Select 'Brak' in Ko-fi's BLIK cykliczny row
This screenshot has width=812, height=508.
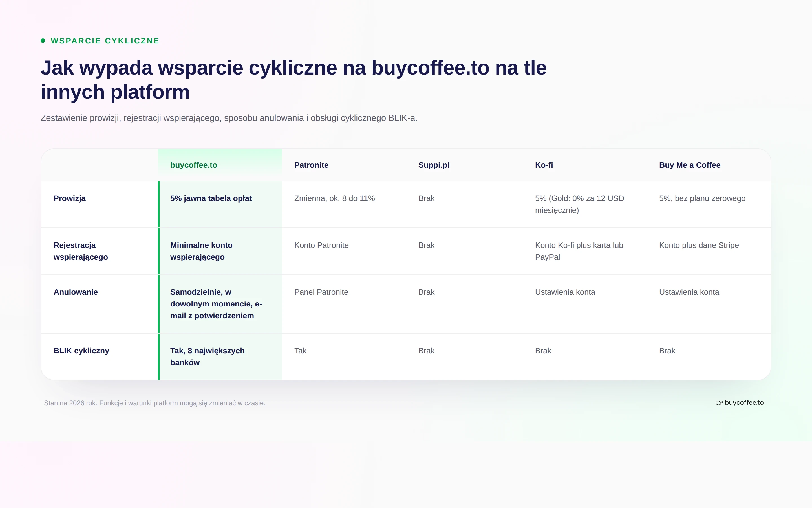coord(543,351)
